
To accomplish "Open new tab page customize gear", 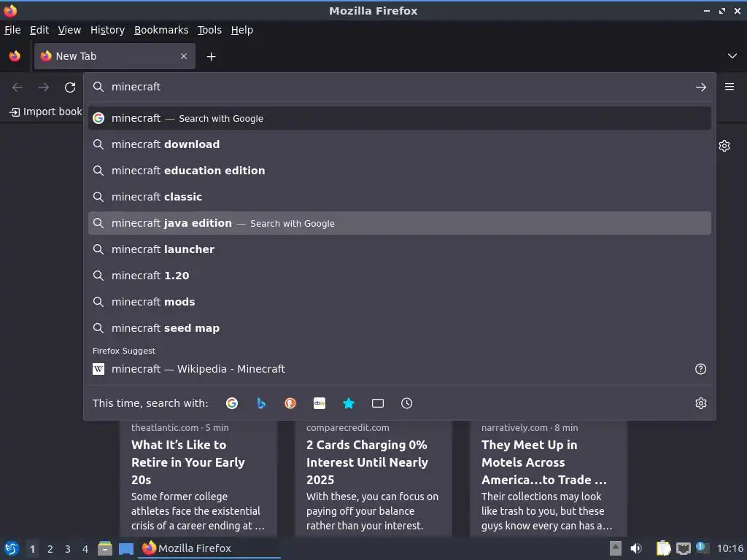I will (724, 146).
